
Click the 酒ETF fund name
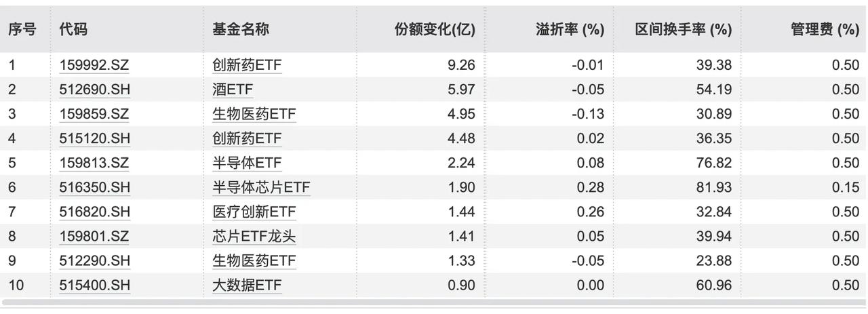point(233,90)
